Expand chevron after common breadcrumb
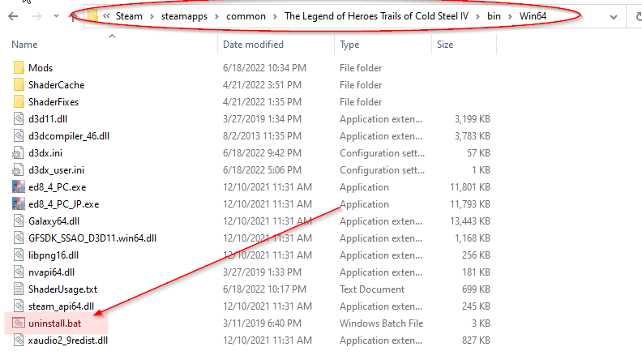The image size is (642, 364). (x=275, y=16)
